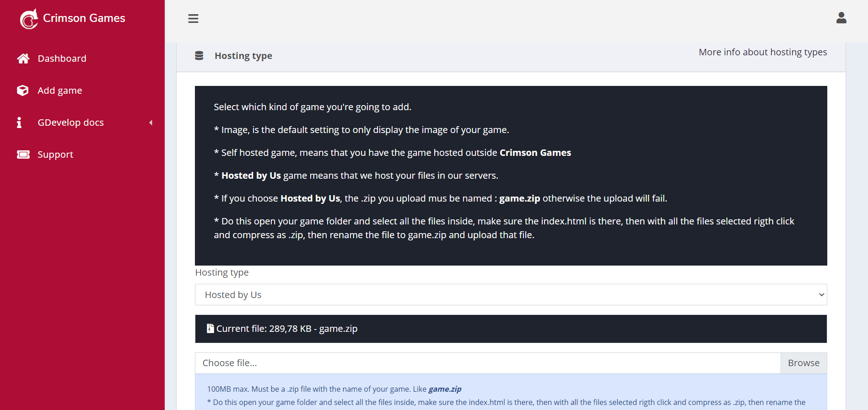Image resolution: width=868 pixels, height=410 pixels.
Task: Open the More info about hosting types link
Action: [x=763, y=52]
